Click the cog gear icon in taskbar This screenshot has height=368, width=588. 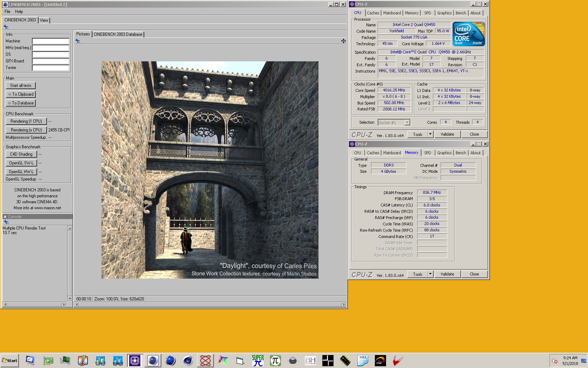click(293, 360)
